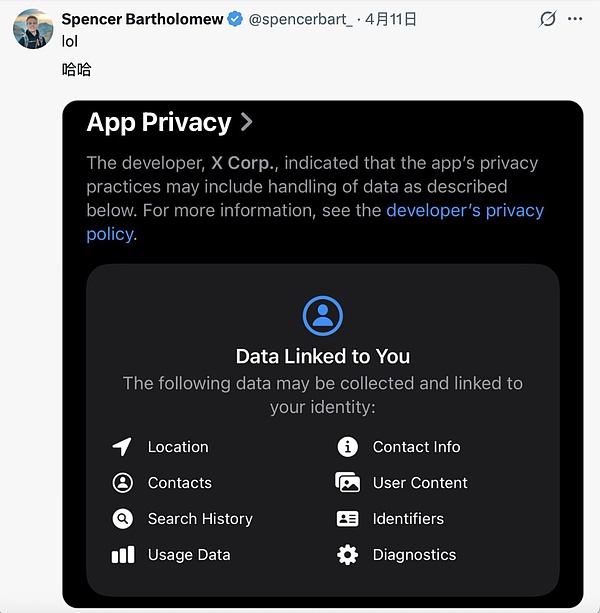Click the blue person circle icon
This screenshot has height=613, width=600.
click(x=322, y=316)
